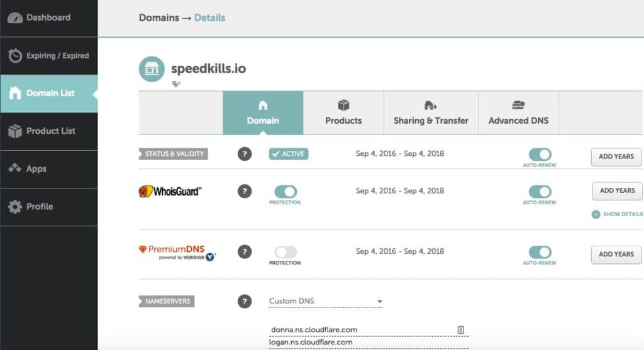The height and width of the screenshot is (350, 644).
Task: Click help icon beside Nameservers
Action: tap(245, 302)
